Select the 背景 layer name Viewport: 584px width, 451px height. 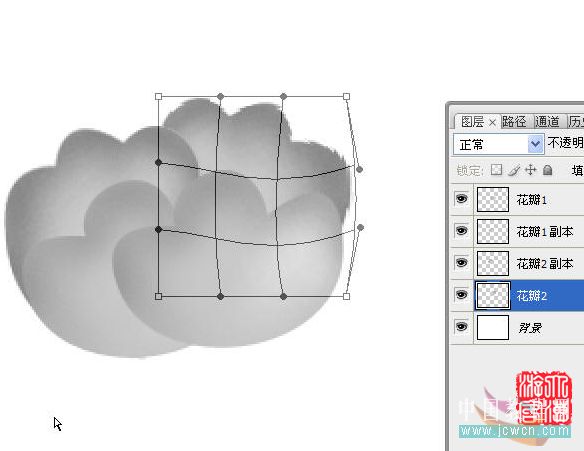pos(530,328)
